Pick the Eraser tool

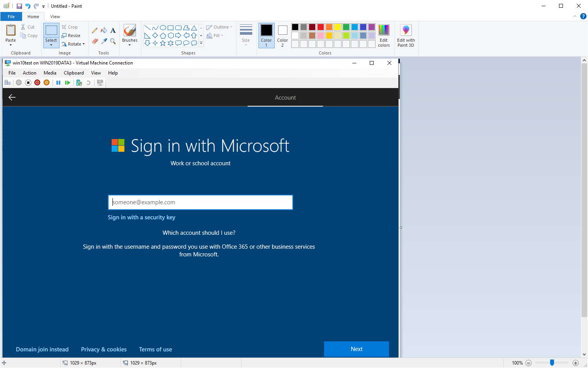coord(95,41)
